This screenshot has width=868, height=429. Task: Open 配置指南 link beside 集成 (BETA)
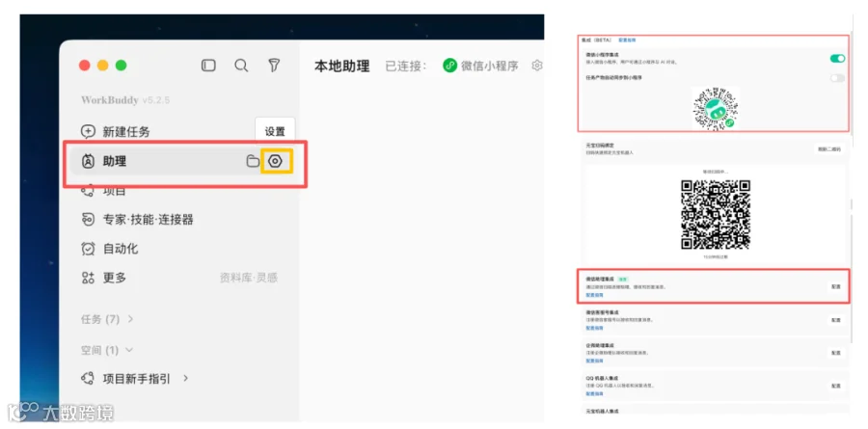pos(627,40)
